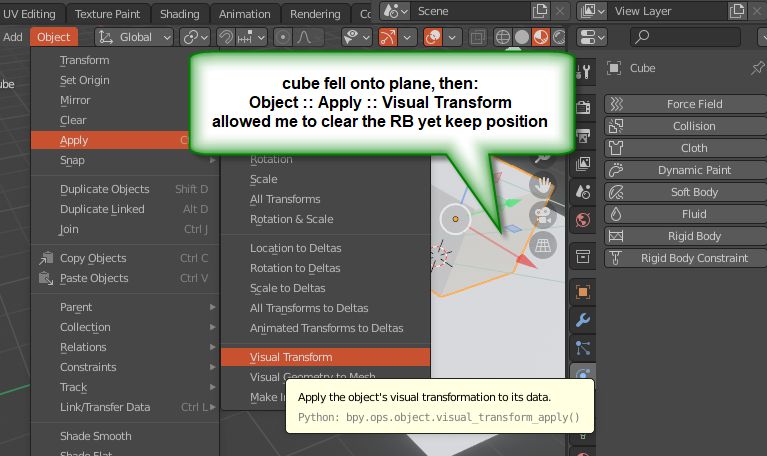Select solid viewport shading
767x456 pixels.
pyautogui.click(x=521, y=37)
